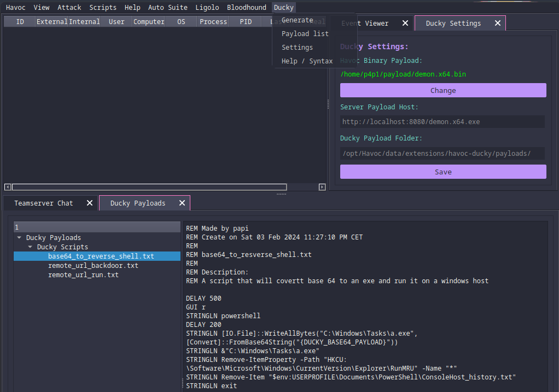Image resolution: width=559 pixels, height=392 pixels.
Task: Sort sessions by Computer column
Action: [x=149, y=22]
